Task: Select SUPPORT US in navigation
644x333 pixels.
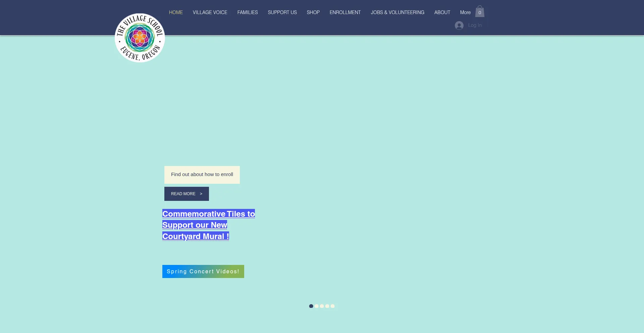Action: [282, 12]
